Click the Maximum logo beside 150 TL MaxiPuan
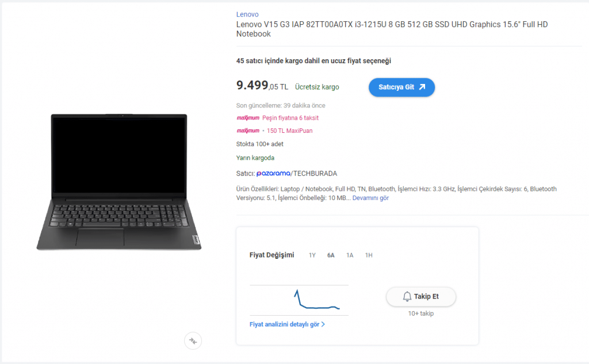Screen dimensions: 589x364 (x=248, y=131)
